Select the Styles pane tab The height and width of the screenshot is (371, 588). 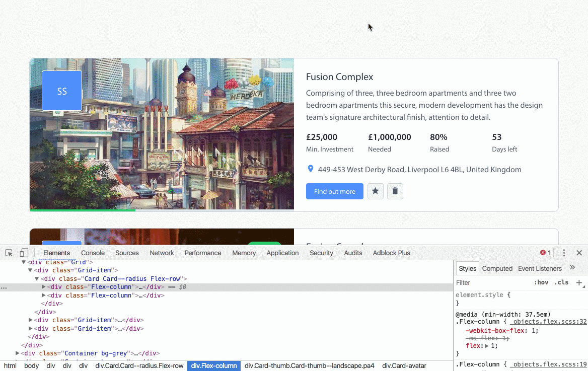click(x=467, y=269)
